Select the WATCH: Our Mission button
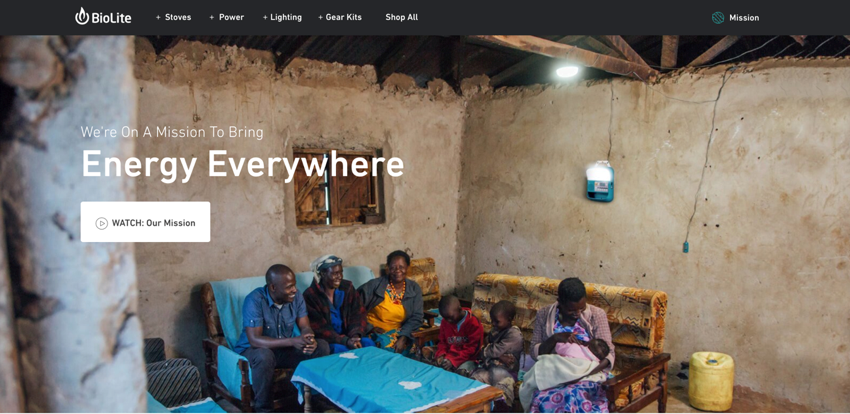The height and width of the screenshot is (414, 850). tap(145, 222)
